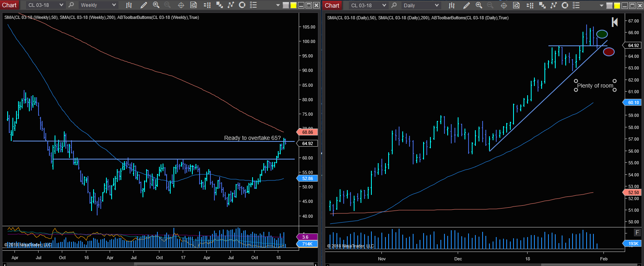Open chart properties list in Daily chart
Image resolution: width=644 pixels, height=266 pixels.
(576, 5)
